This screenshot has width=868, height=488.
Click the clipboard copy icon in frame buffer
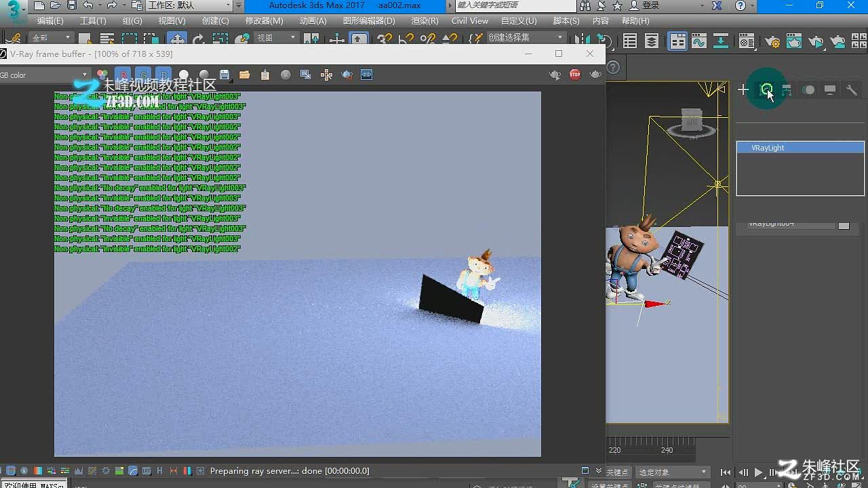pos(265,75)
